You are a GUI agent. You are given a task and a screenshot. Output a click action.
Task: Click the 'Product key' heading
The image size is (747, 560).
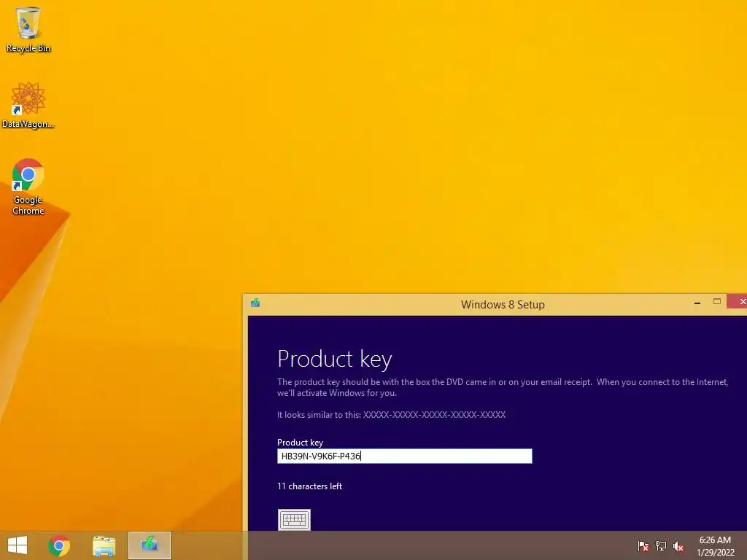[x=334, y=359]
